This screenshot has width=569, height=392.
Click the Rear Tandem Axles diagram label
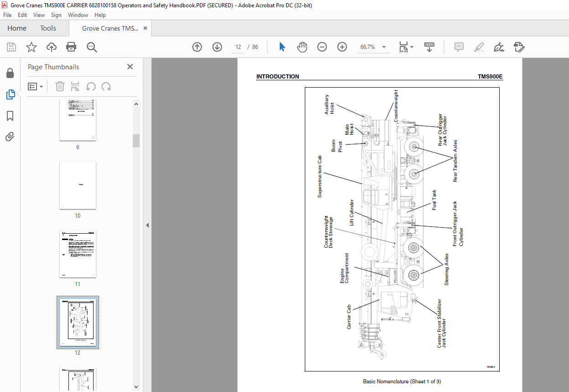(x=455, y=161)
